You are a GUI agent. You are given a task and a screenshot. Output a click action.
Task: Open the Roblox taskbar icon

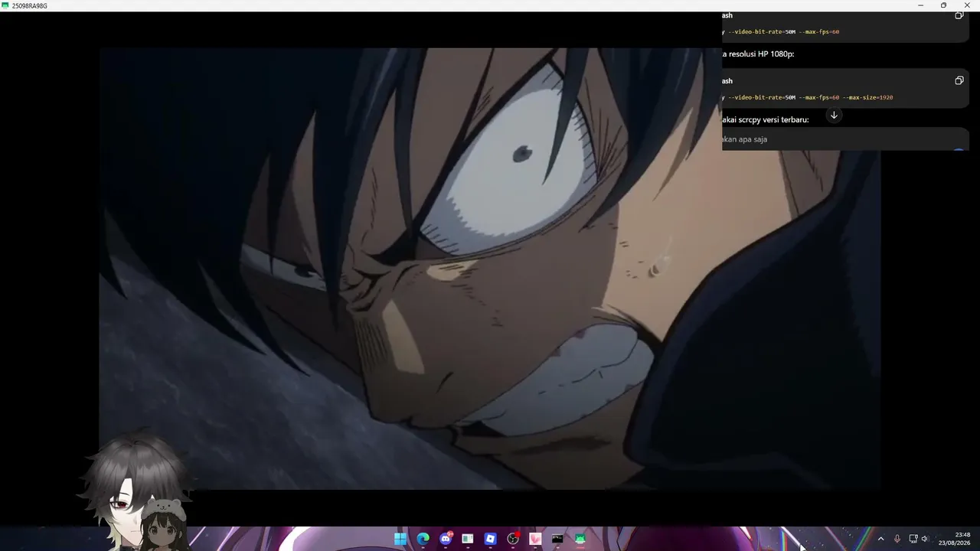pos(490,539)
